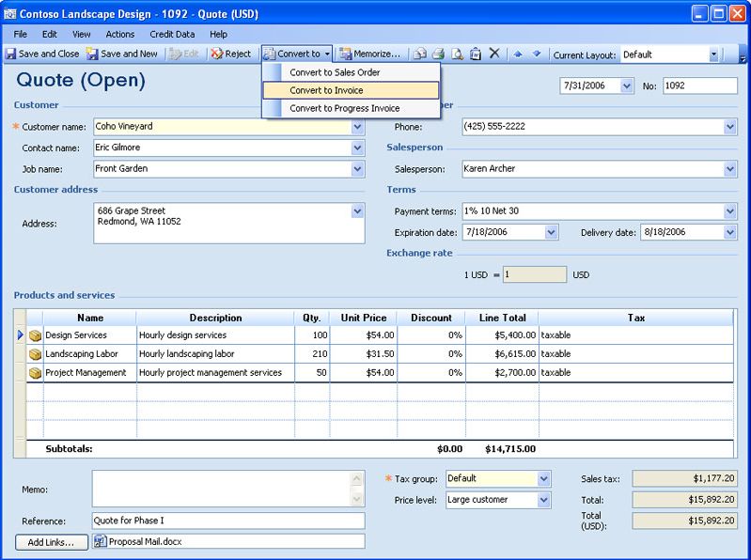Expand the Job name dropdown
This screenshot has height=560, width=751.
tap(357, 169)
